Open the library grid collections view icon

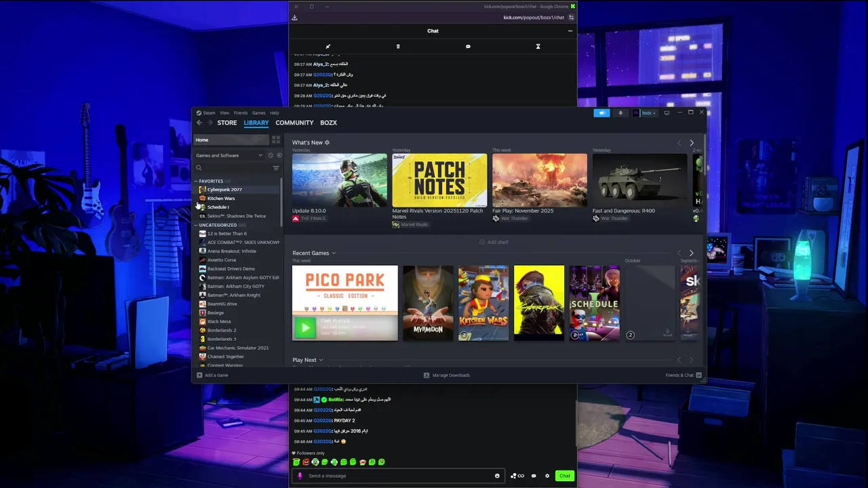coord(276,140)
